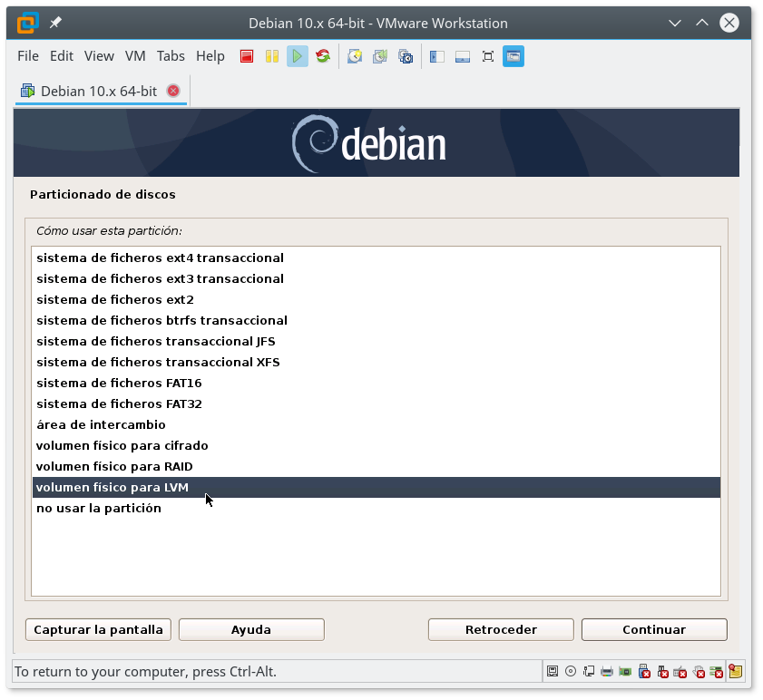This screenshot has height=700, width=763.
Task: Open the snapshot manager icon
Action: (406, 56)
